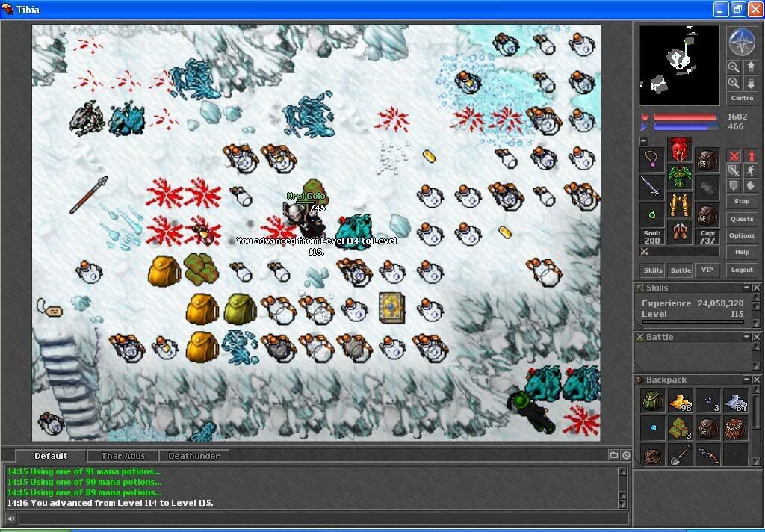765x532 pixels.
Task: Click the blue mana bar
Action: point(686,127)
